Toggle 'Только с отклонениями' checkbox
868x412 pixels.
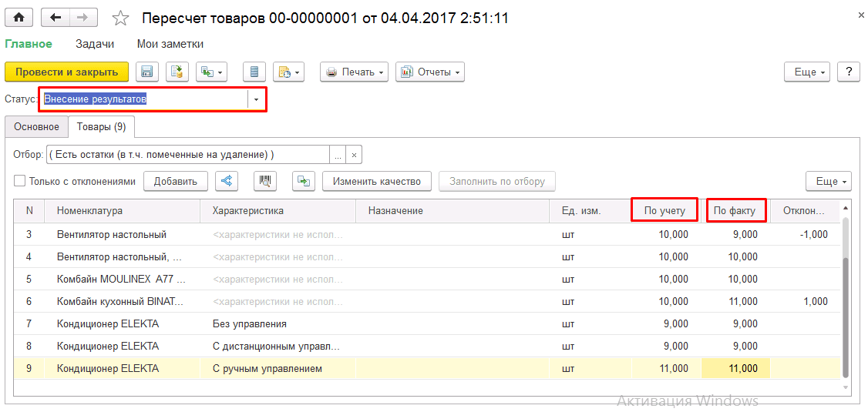20,181
